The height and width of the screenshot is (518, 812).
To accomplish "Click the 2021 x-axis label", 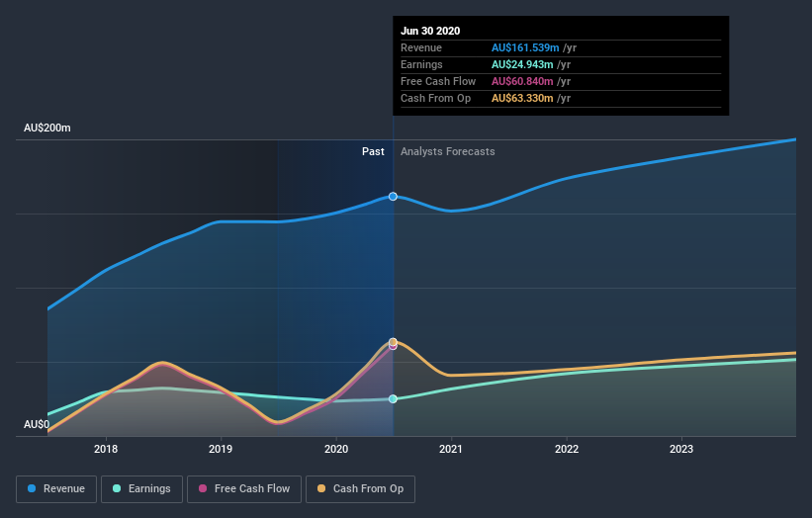I will pos(451,449).
